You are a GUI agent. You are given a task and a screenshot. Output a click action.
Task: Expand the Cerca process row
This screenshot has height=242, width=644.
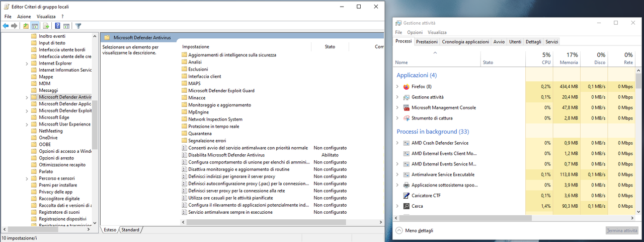397,206
